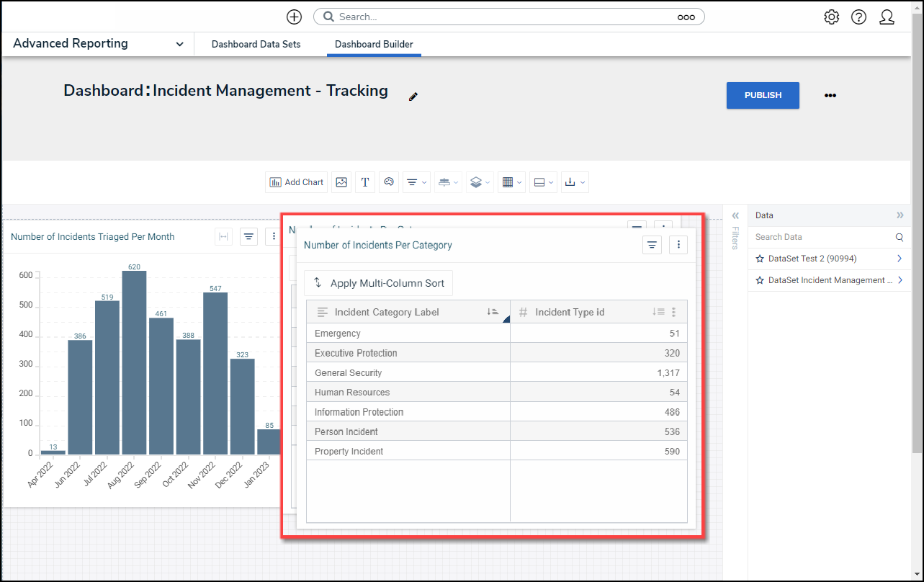Open Incidents Per Category kebab menu

point(678,245)
